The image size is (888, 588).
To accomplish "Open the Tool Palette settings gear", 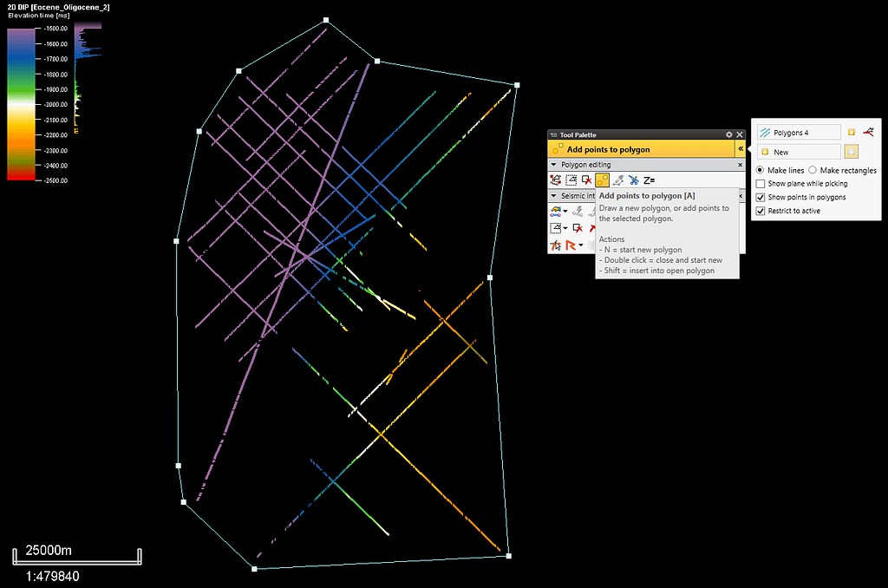I will point(729,134).
